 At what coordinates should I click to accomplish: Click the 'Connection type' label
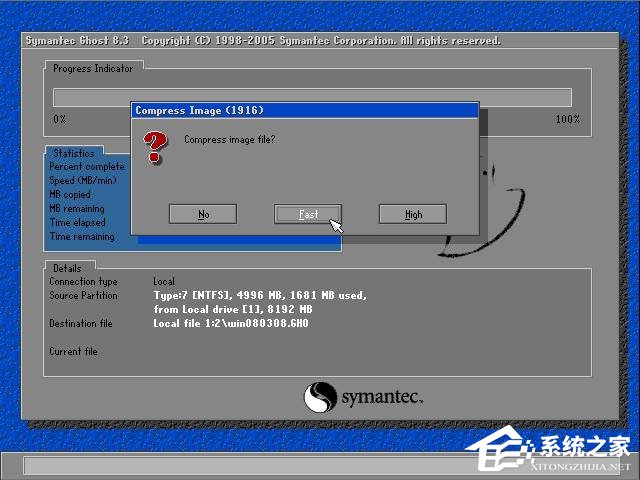pyautogui.click(x=83, y=282)
